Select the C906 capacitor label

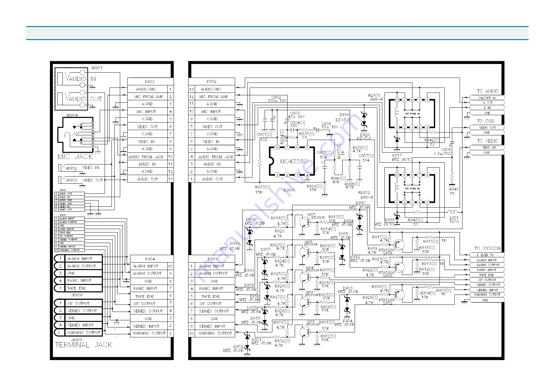coord(326,124)
